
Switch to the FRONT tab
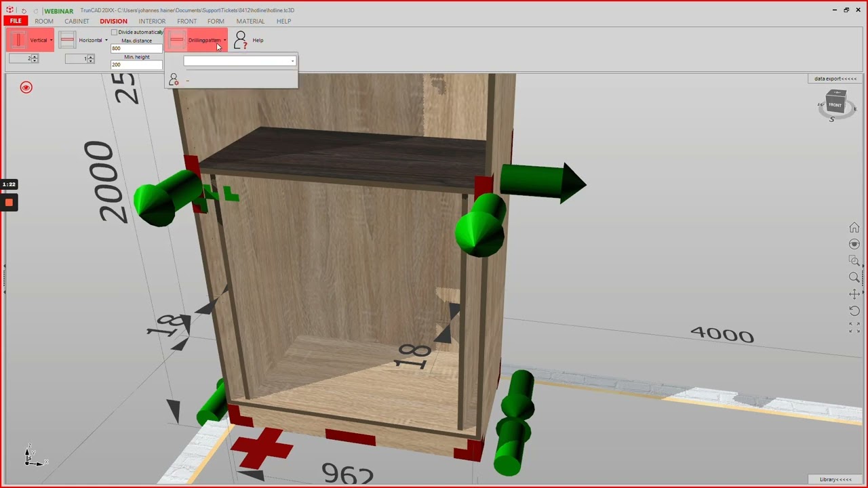pyautogui.click(x=186, y=22)
